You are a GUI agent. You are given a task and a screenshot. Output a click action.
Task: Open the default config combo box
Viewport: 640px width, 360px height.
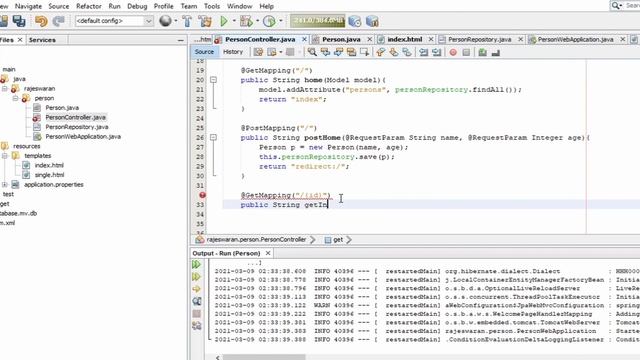tap(114, 21)
